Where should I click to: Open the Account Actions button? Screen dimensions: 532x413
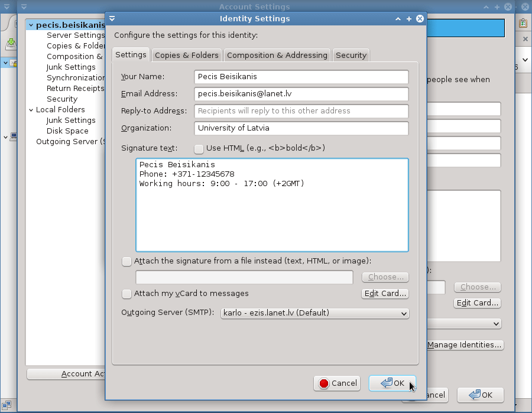[x=66, y=374]
